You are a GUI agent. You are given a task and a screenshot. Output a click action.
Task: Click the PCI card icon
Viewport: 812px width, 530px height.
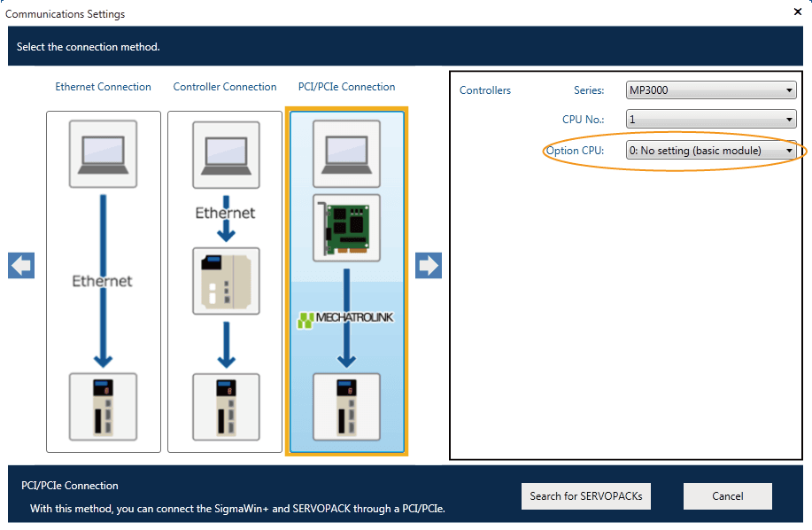(x=346, y=227)
